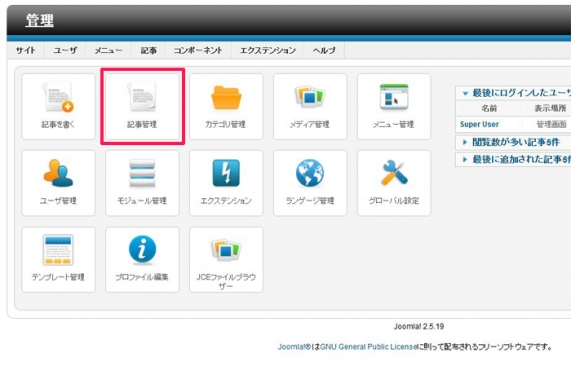Follow the Joomla!® footer link
The height and width of the screenshot is (366, 571).
(294, 347)
